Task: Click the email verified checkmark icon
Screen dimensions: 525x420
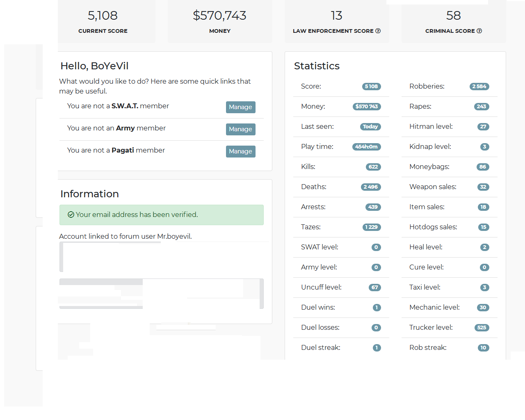Action: pos(71,215)
